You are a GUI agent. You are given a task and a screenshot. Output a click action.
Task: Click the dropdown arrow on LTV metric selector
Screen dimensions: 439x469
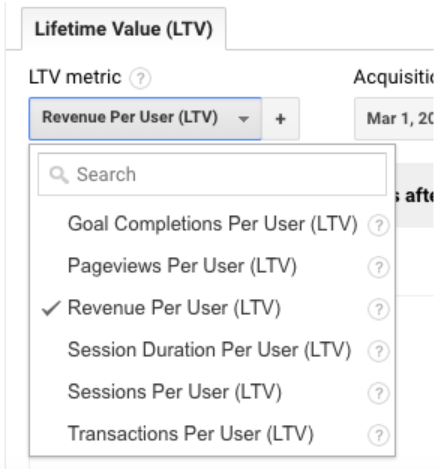(x=244, y=119)
